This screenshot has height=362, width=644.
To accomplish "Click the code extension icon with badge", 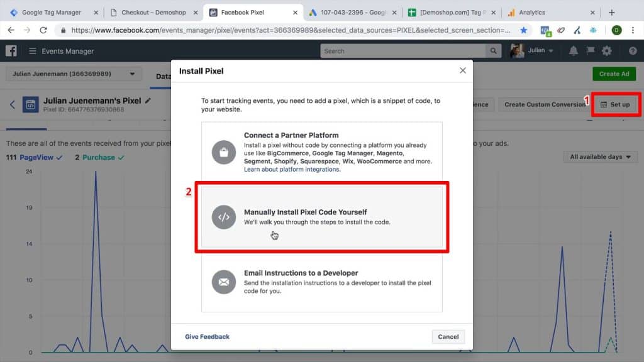I will 545,30.
